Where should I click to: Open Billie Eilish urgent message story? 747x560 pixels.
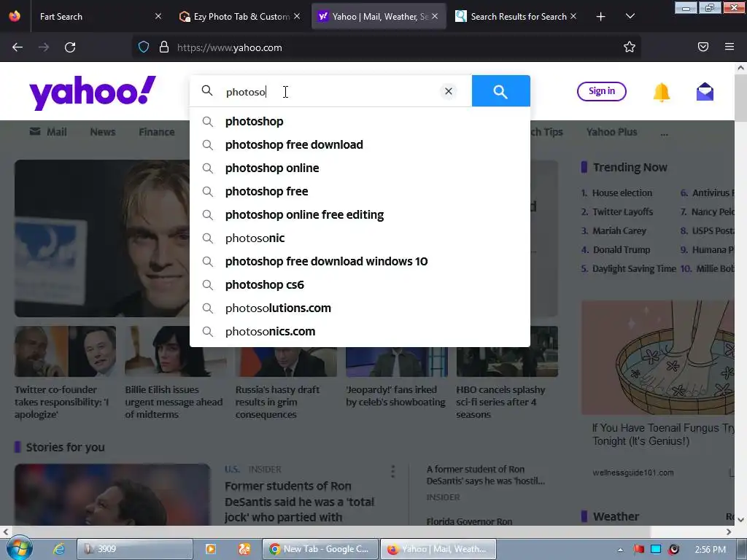point(174,402)
